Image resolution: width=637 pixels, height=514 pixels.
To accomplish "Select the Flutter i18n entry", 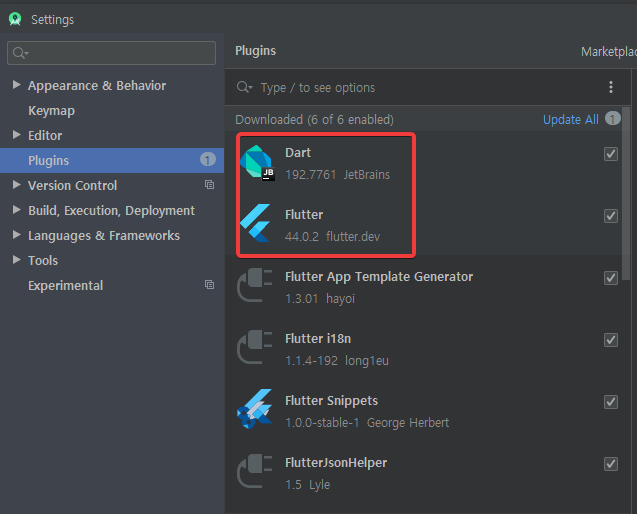I will click(318, 339).
